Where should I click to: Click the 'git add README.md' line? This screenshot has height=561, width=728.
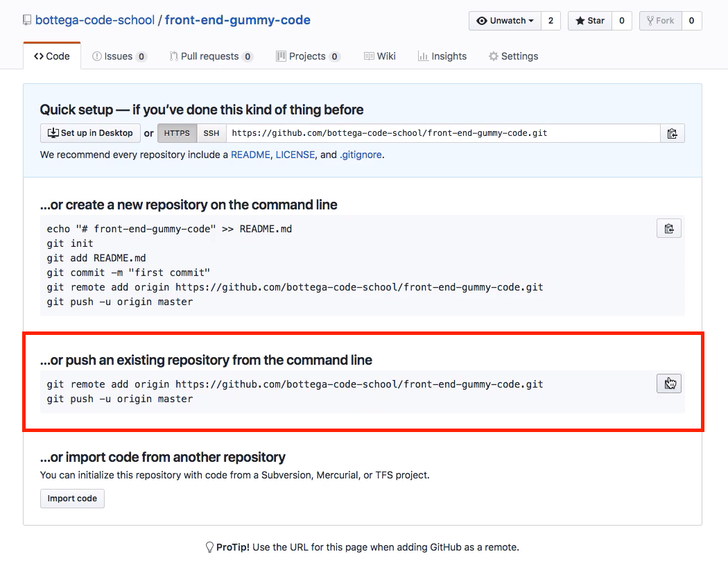click(x=96, y=258)
